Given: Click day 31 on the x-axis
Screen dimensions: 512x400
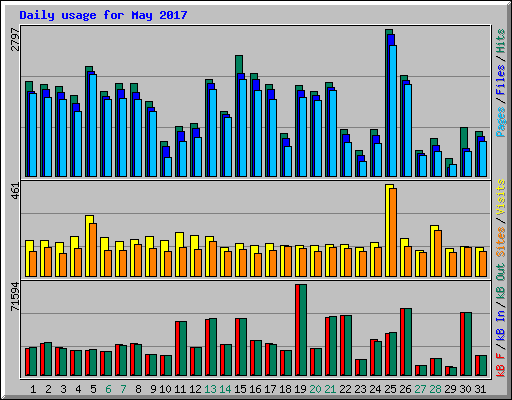Looking at the screenshot, I should tap(480, 389).
